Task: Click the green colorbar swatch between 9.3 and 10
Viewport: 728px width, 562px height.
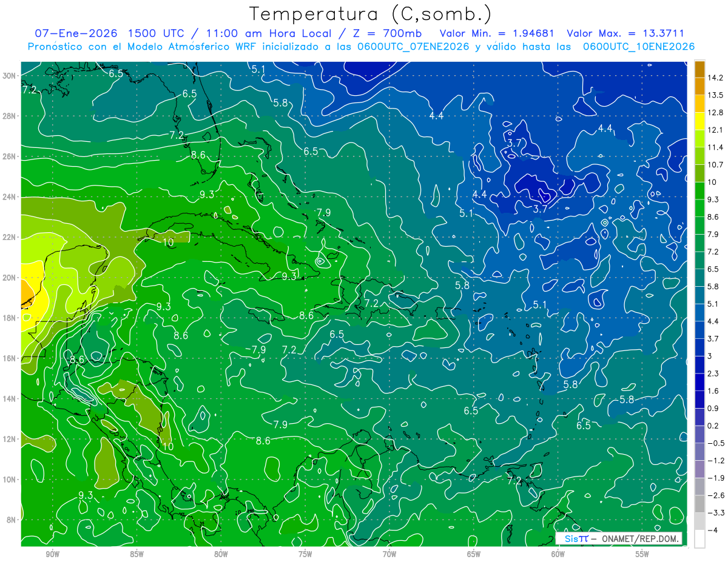Action: tap(699, 191)
